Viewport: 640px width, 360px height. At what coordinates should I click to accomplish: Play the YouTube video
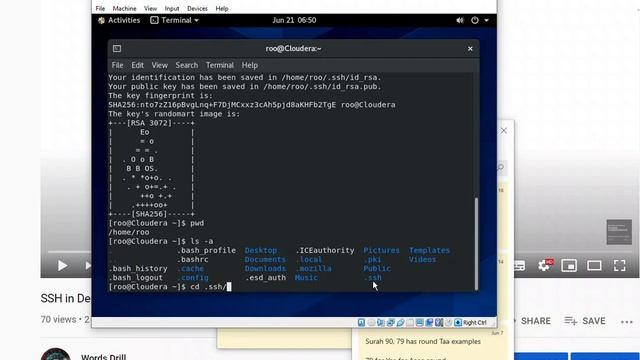(62, 266)
